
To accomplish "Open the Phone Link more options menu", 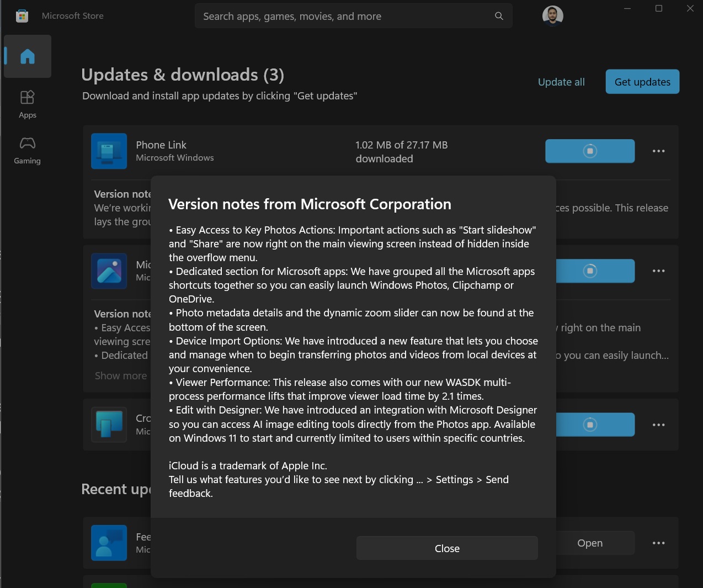I will point(658,151).
